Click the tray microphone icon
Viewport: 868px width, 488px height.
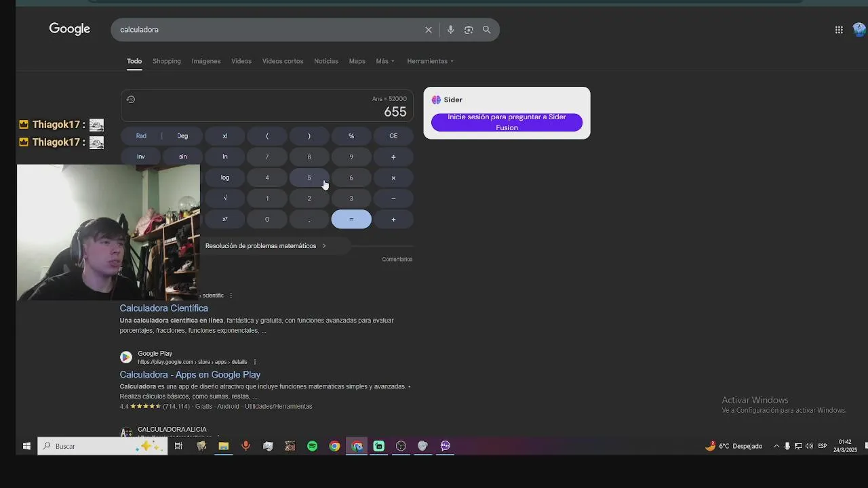(x=787, y=446)
